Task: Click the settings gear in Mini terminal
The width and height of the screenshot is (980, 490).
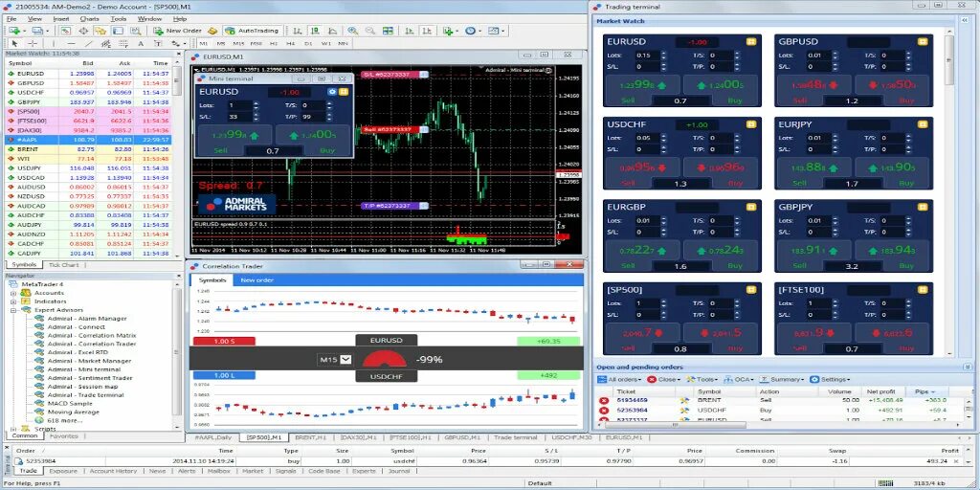Action: click(x=332, y=91)
